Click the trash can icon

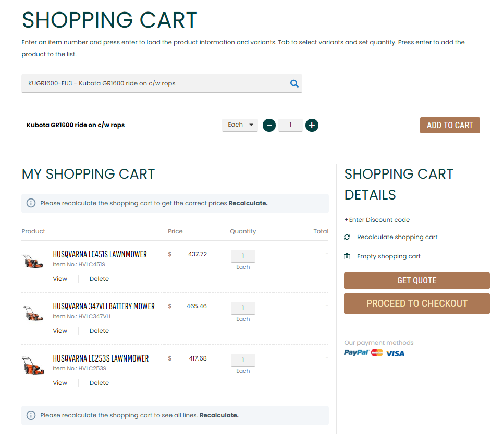click(347, 256)
